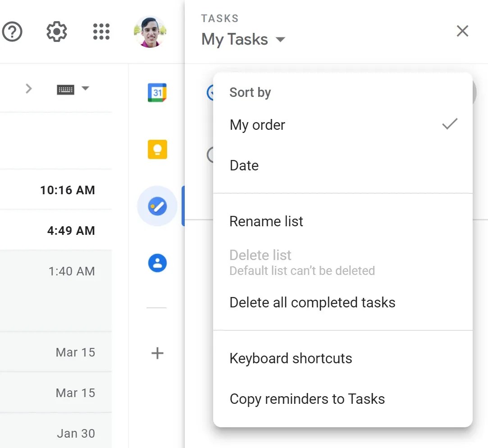
Task: Select the Tasks icon in the side panel
Action: (156, 206)
